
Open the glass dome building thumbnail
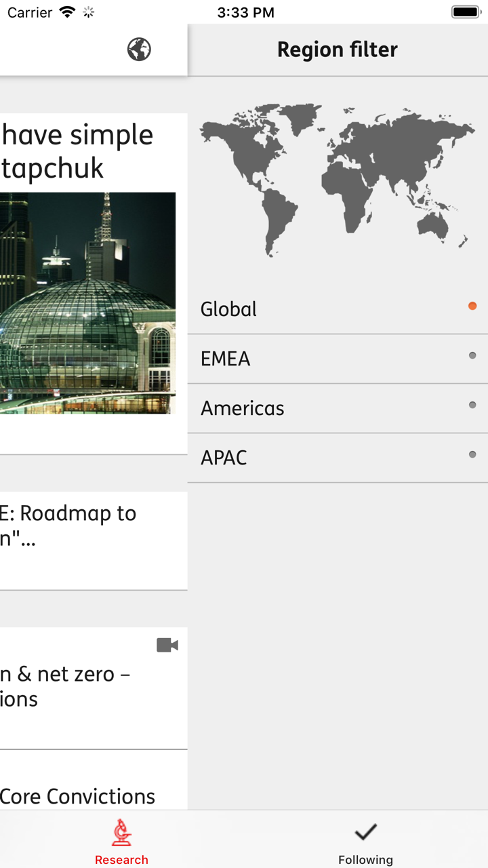(87, 303)
